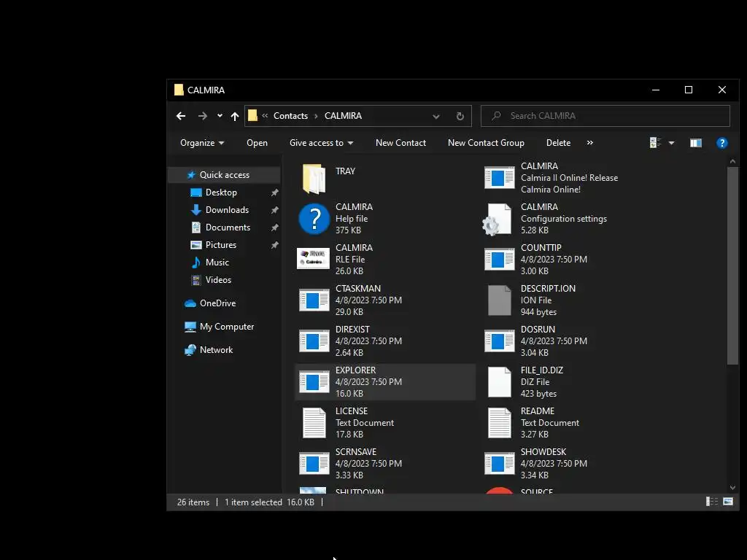Open Downloads in navigation pane
Screen dimensions: 747x560
pyautogui.click(x=227, y=210)
